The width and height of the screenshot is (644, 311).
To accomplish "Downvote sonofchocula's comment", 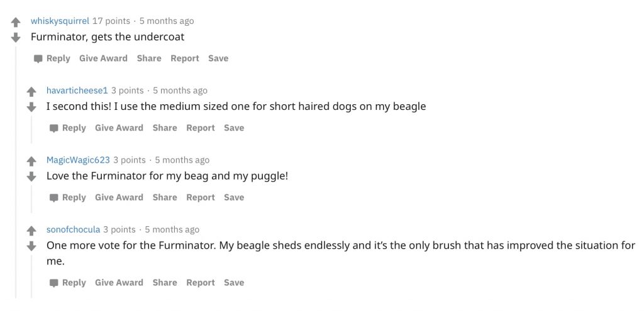I will tap(32, 246).
